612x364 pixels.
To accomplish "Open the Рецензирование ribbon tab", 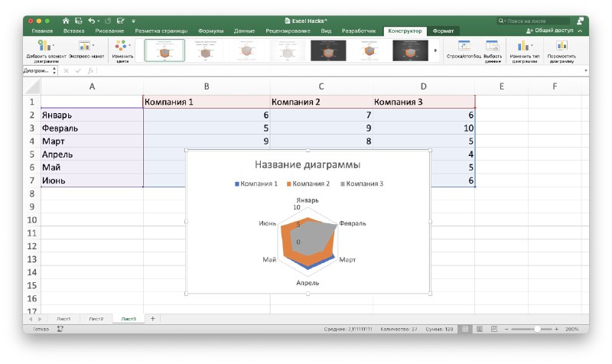I will (288, 31).
